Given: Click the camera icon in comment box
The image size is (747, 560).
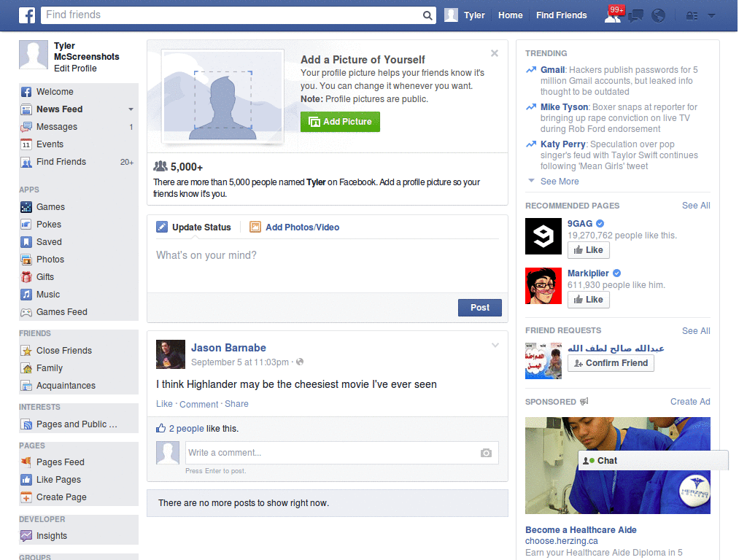Looking at the screenshot, I should (486, 453).
